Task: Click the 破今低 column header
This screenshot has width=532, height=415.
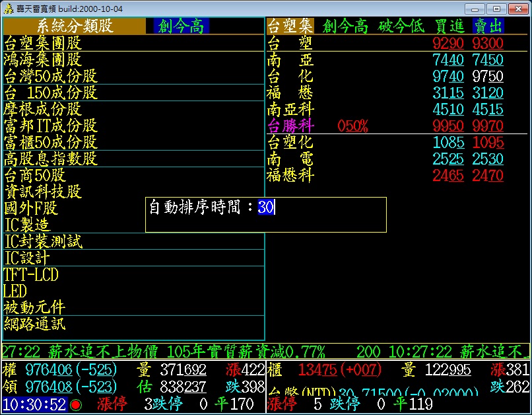Action: [x=401, y=26]
